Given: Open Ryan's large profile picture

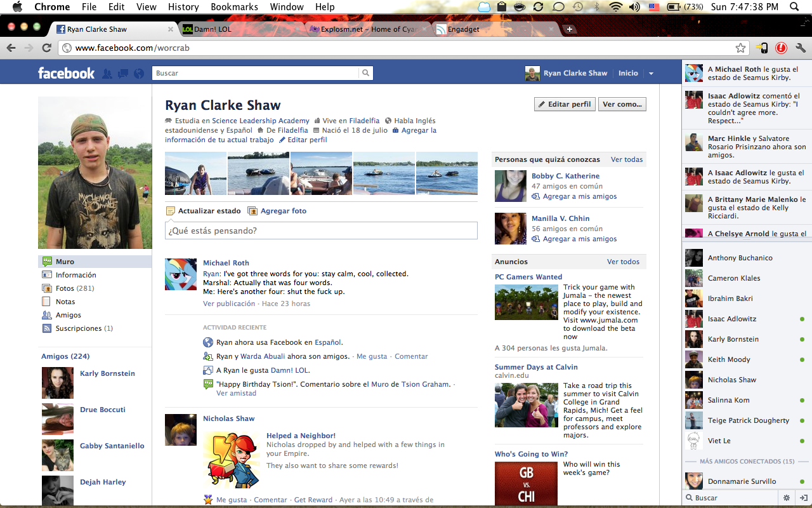Looking at the screenshot, I should 95,173.
